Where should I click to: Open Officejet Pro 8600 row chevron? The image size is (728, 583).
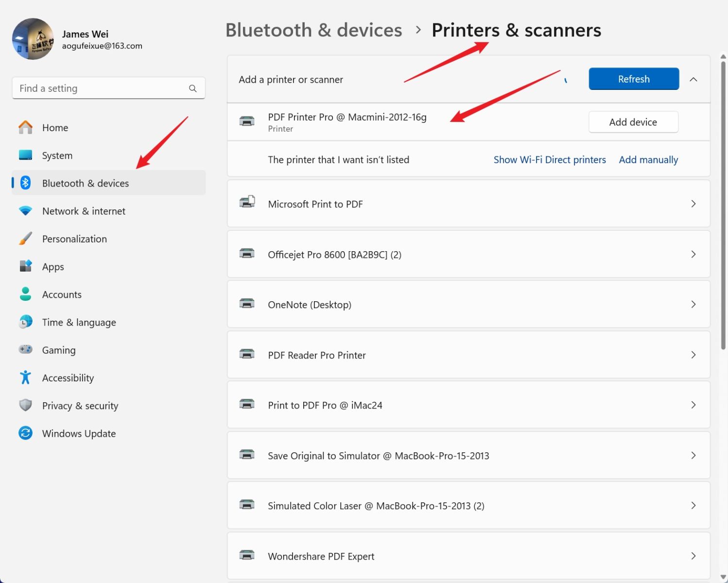pyautogui.click(x=693, y=254)
